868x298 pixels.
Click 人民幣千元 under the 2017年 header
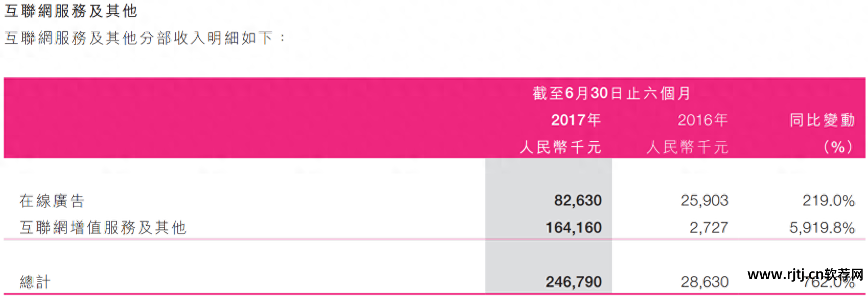(560, 147)
